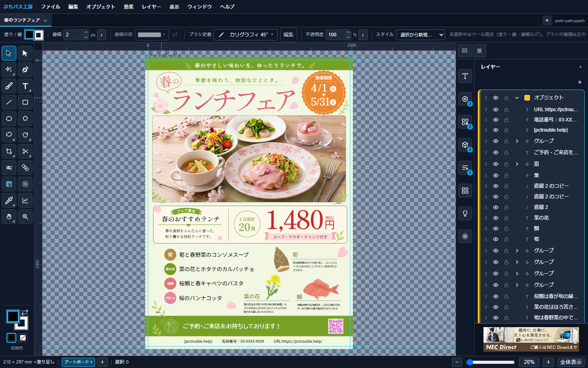588x368 pixels.
Task: Click the zoom slider in status bar
Action: [490, 362]
